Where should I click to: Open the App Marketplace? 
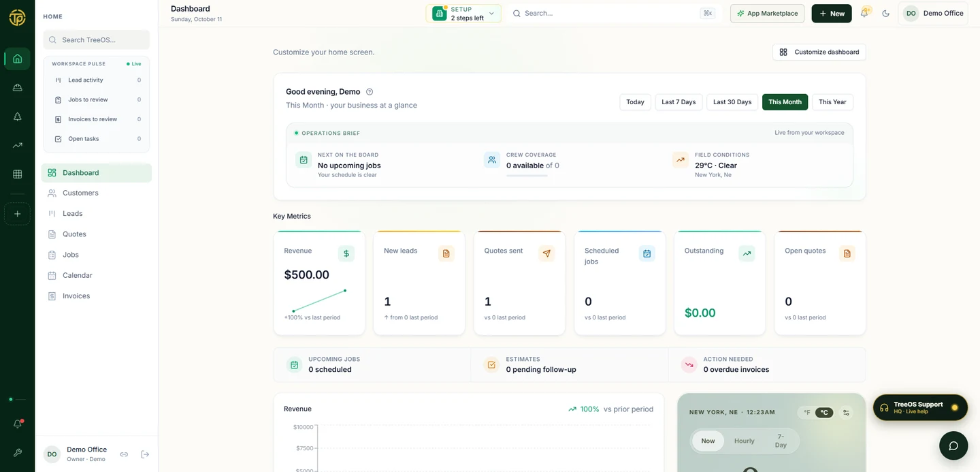(768, 14)
